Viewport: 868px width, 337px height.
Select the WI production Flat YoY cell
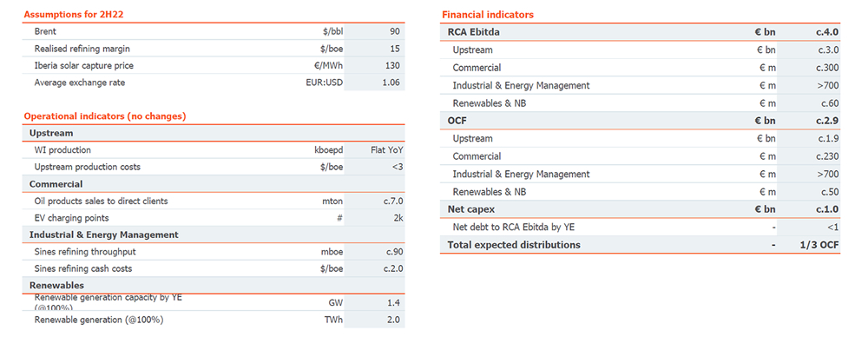pos(385,150)
